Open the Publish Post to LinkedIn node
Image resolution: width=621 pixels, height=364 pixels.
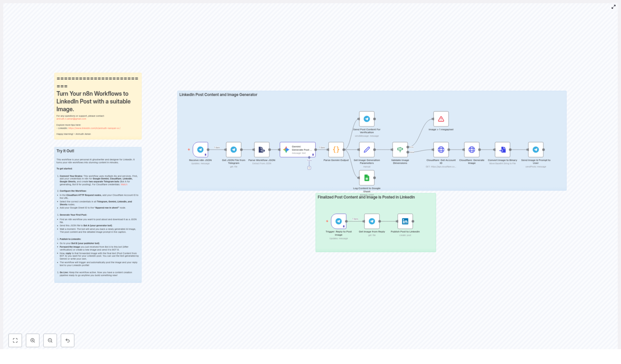405,221
